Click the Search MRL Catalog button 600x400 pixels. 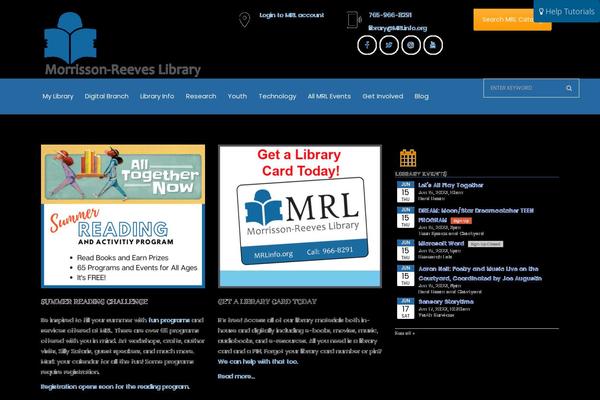click(x=504, y=20)
